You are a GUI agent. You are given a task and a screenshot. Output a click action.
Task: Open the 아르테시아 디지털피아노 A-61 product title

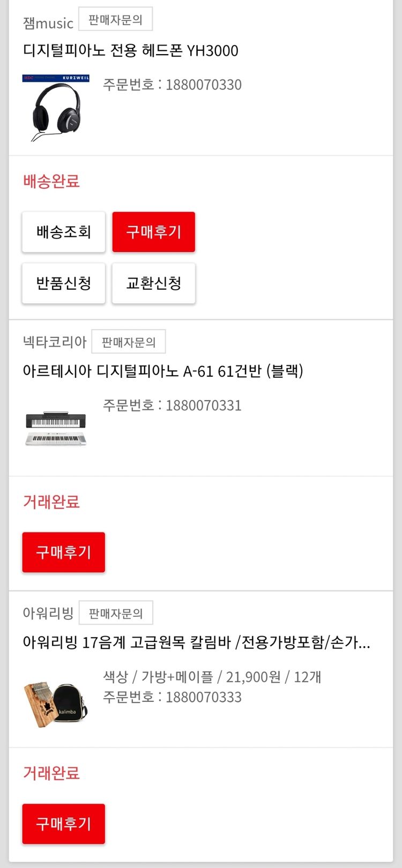[162, 371]
